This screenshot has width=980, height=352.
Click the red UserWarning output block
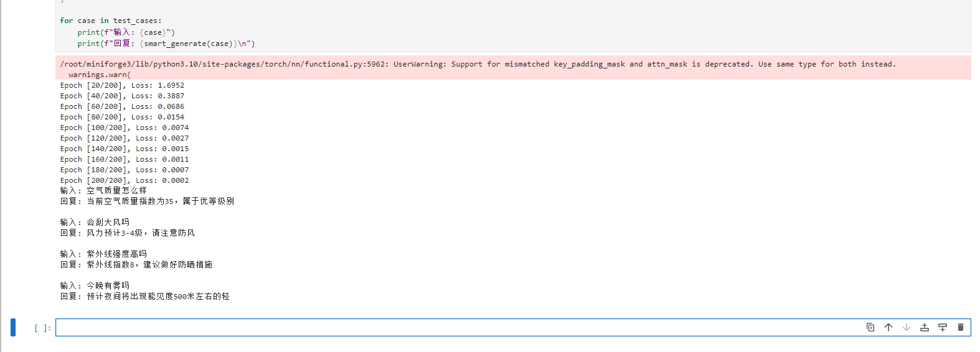(x=513, y=68)
